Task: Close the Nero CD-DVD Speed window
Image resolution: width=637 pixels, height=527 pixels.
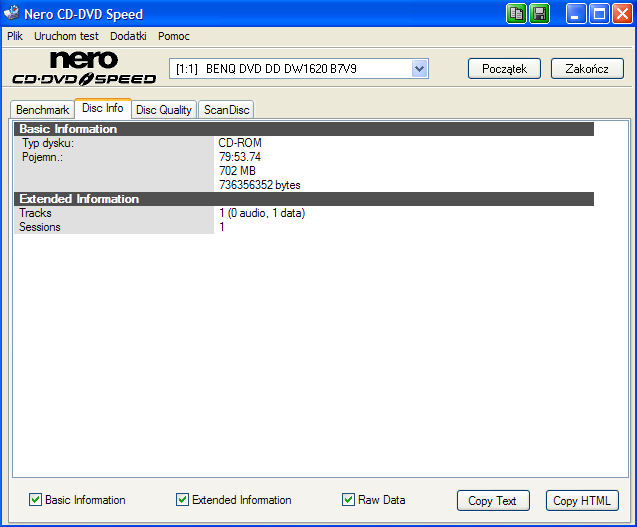Action: tap(622, 14)
